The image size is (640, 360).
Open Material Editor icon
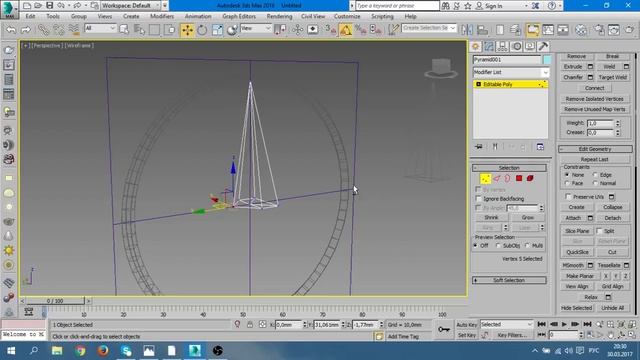[581, 30]
